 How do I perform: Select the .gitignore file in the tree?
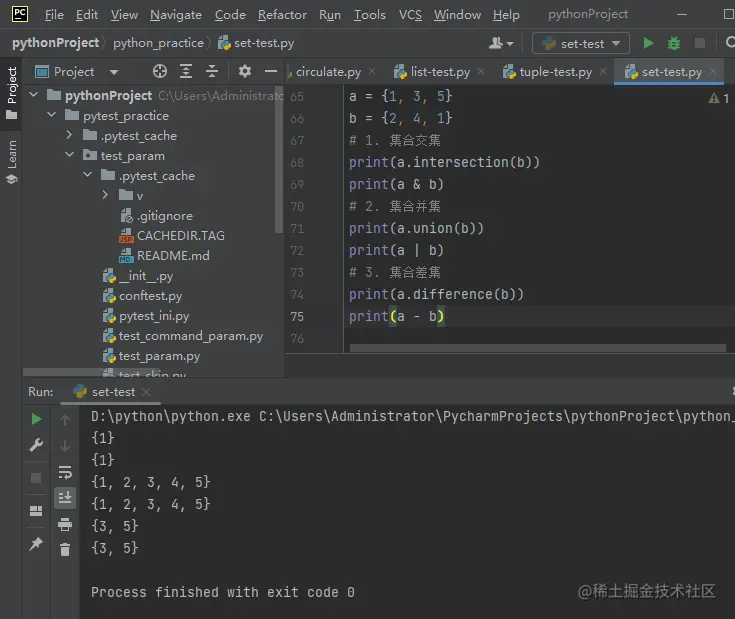click(x=157, y=216)
